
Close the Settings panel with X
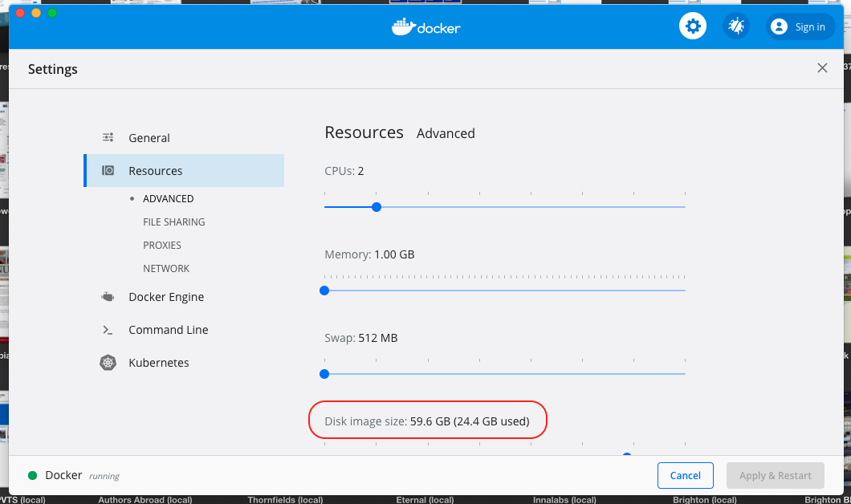point(822,67)
